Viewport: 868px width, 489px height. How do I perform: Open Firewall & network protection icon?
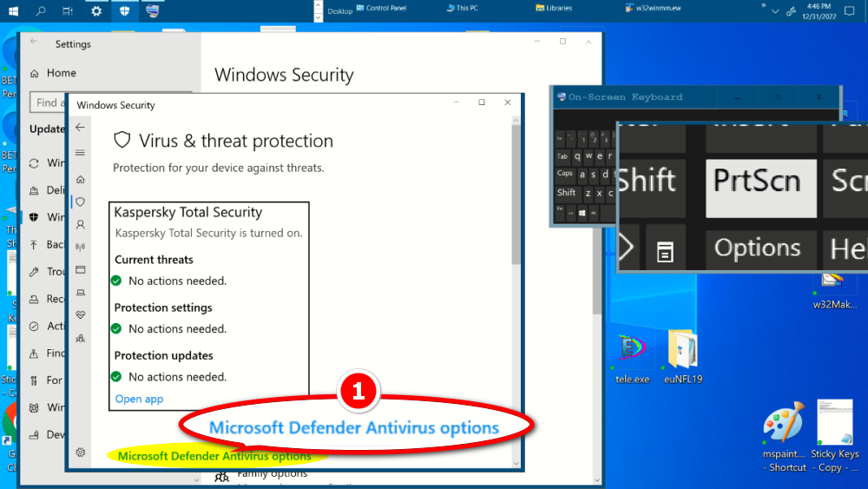[x=80, y=247]
